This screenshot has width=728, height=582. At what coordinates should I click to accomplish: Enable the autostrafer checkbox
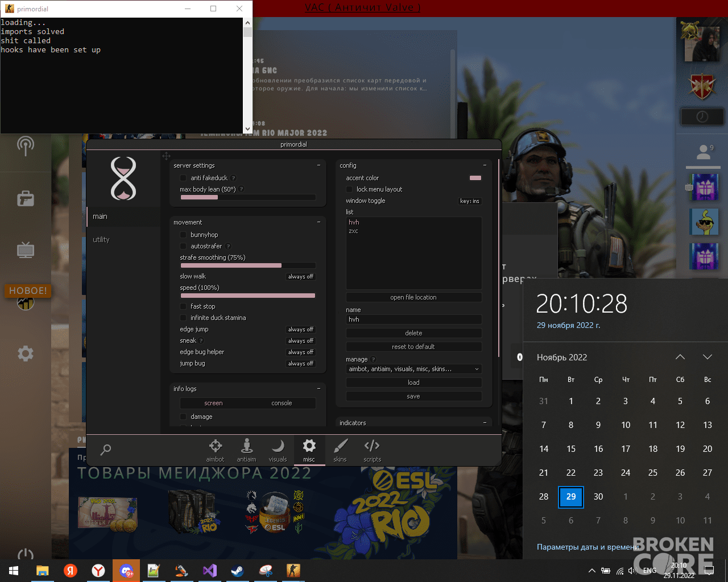click(183, 246)
